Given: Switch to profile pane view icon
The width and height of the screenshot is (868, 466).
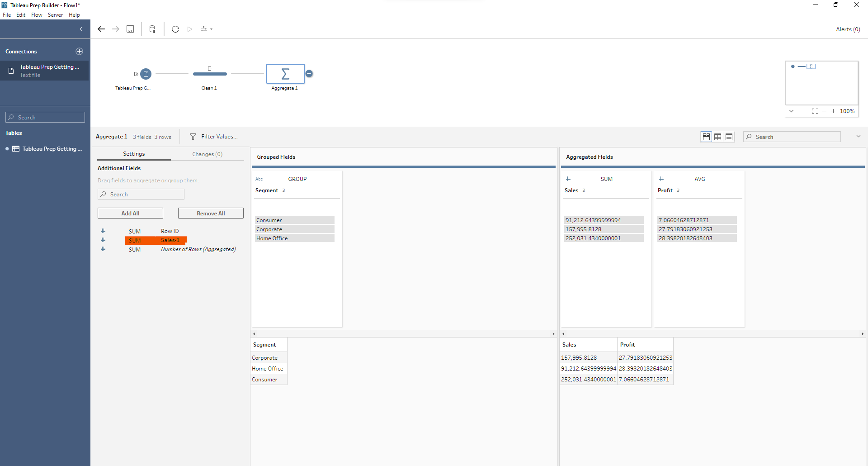Looking at the screenshot, I should [706, 137].
